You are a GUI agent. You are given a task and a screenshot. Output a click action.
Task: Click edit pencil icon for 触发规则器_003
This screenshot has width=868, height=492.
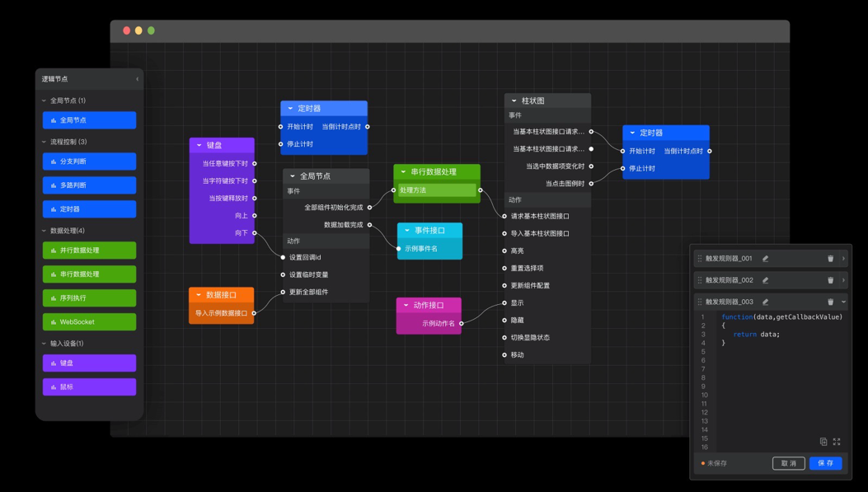(x=765, y=302)
